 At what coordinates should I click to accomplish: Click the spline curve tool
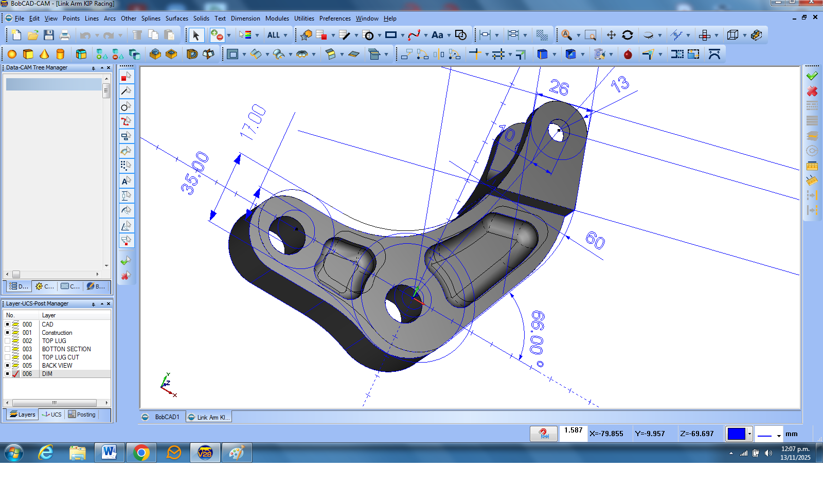[x=414, y=35]
